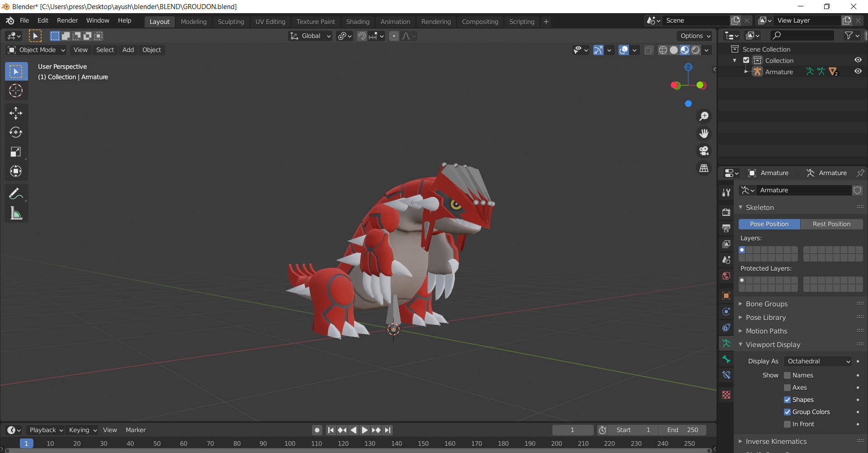Click the Armature name input field
This screenshot has width=868, height=453.
[804, 190]
